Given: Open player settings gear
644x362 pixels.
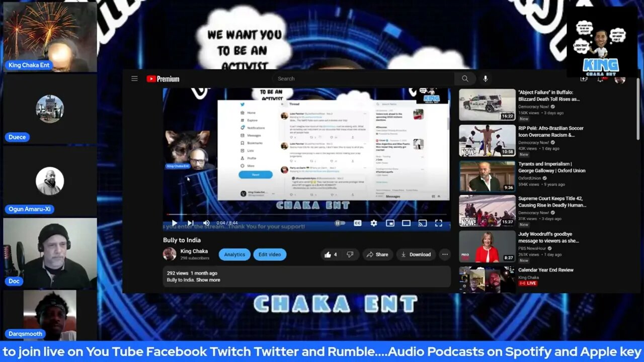Looking at the screenshot, I should pyautogui.click(x=374, y=223).
